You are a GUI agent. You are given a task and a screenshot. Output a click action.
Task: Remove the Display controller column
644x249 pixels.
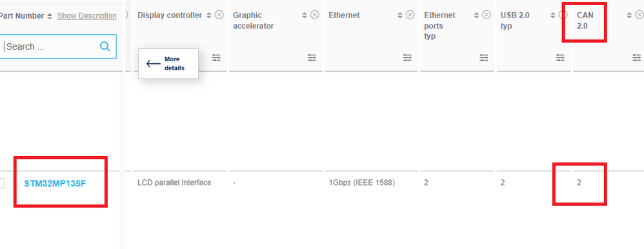pyautogui.click(x=219, y=15)
